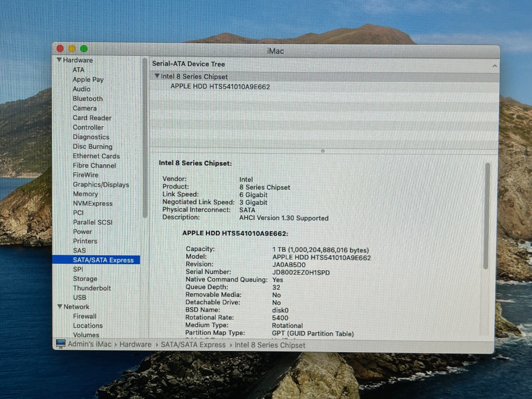Open Ethernet Cards section
The width and height of the screenshot is (532, 399).
coord(96,156)
